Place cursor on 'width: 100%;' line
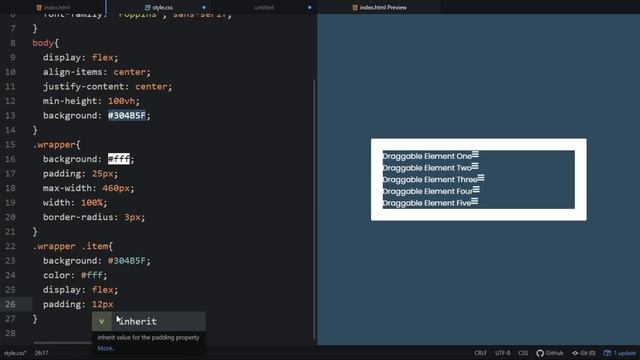 (75, 202)
